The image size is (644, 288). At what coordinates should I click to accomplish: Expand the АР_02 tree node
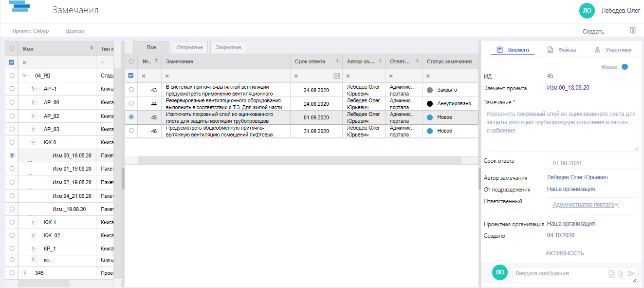click(x=33, y=116)
